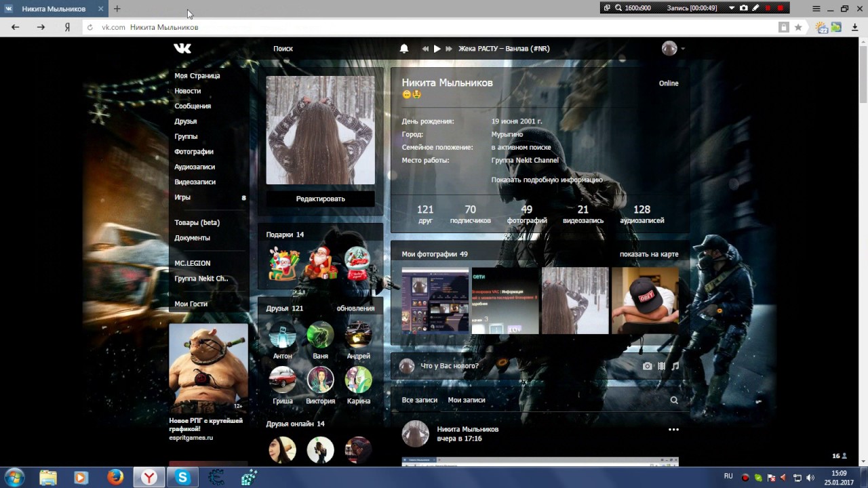Switch to Мои записи tab

point(467,400)
